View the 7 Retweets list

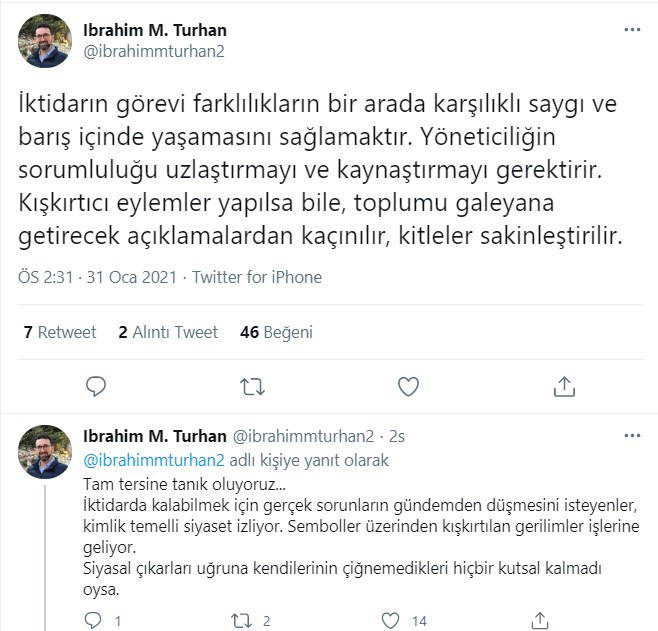(x=60, y=332)
